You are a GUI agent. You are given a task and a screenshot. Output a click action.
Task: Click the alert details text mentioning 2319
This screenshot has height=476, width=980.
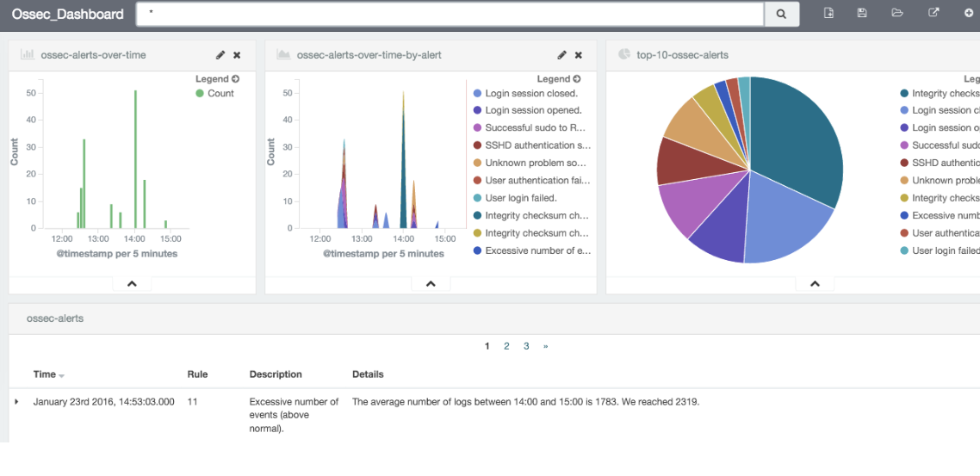tap(525, 402)
